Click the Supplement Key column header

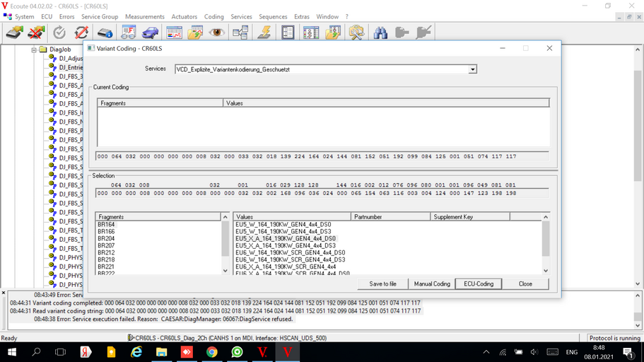click(470, 217)
